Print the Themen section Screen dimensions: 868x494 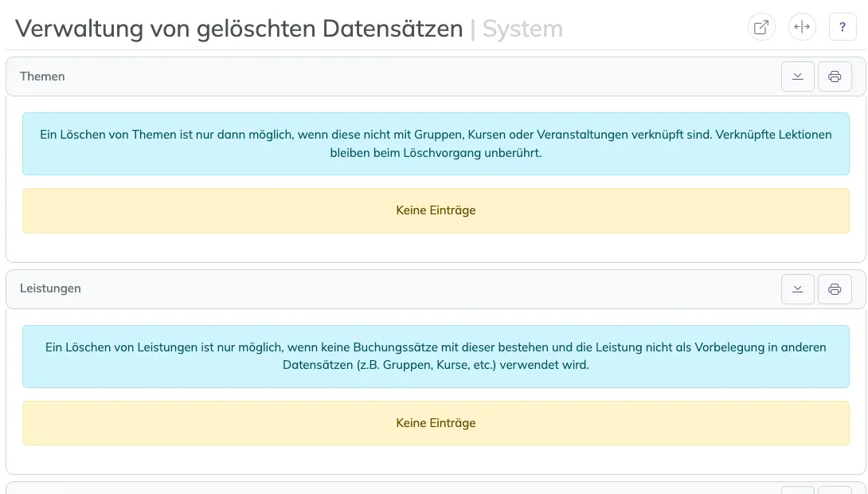click(x=835, y=76)
